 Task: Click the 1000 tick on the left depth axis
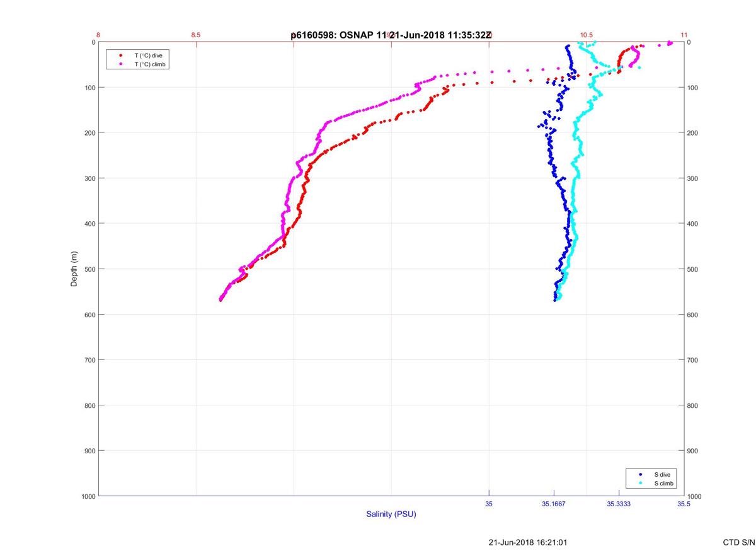point(88,496)
